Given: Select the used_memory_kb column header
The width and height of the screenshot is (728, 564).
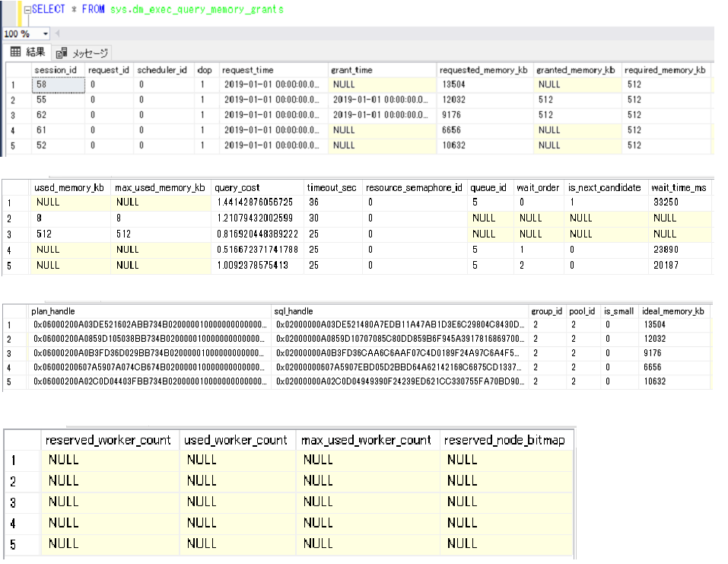Looking at the screenshot, I should click(x=71, y=188).
